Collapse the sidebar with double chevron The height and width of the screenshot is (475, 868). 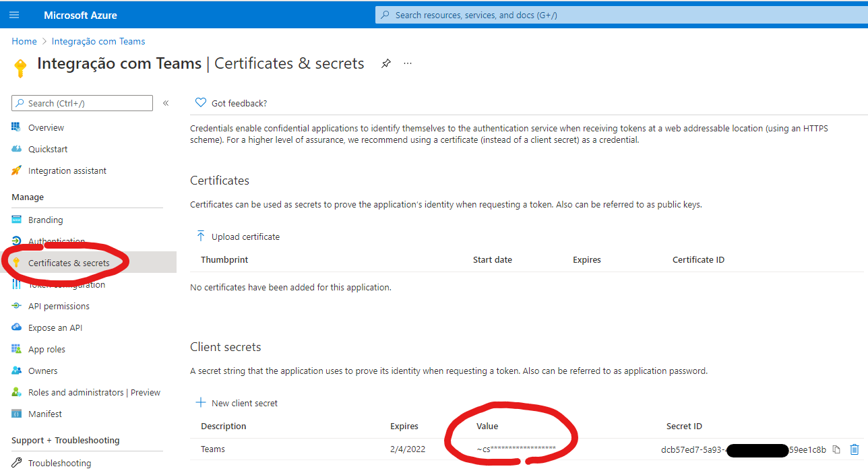[166, 103]
